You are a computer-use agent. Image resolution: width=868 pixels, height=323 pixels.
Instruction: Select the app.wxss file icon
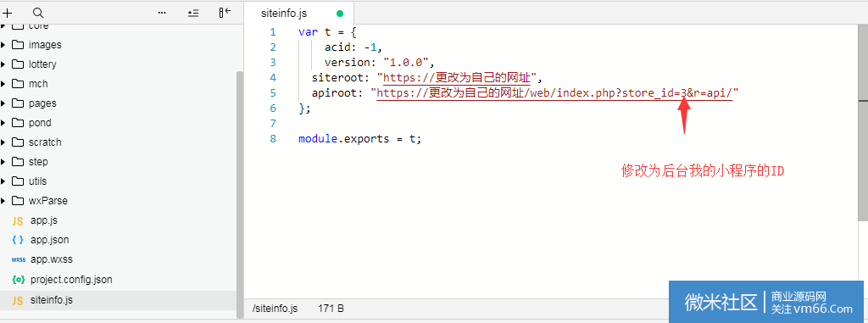pos(19,259)
